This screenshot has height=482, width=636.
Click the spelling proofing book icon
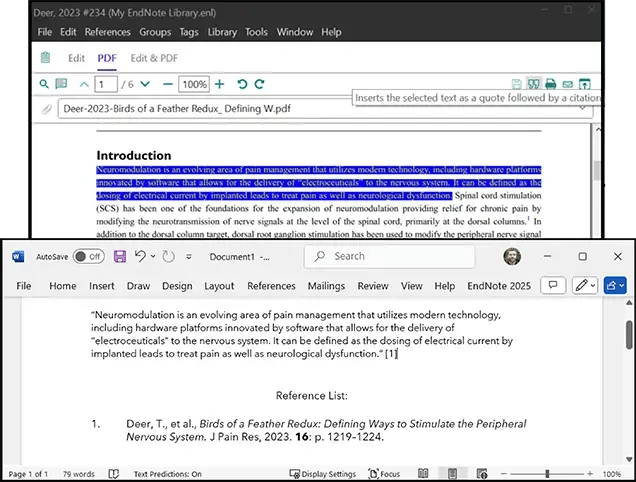114,474
